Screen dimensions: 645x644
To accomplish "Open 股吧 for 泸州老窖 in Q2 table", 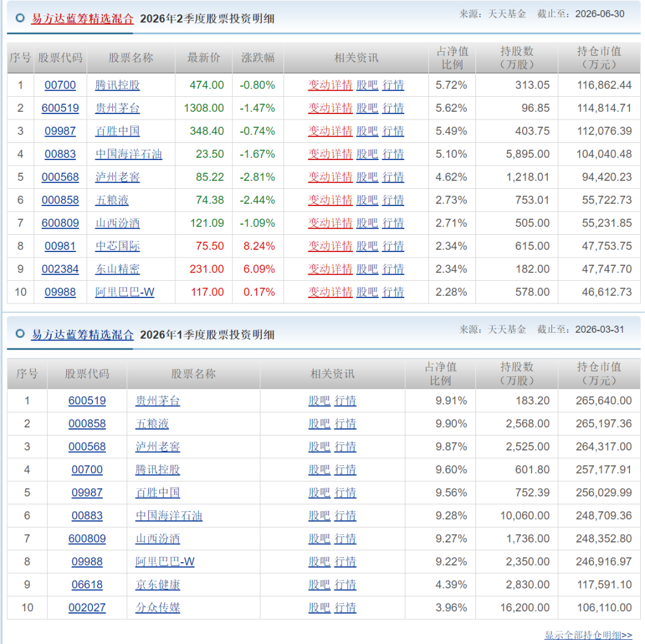I will point(367,177).
